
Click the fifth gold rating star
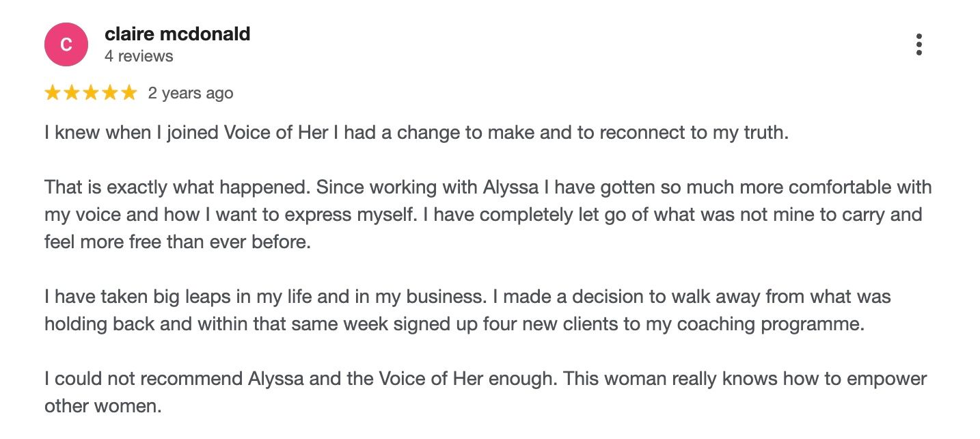129,93
